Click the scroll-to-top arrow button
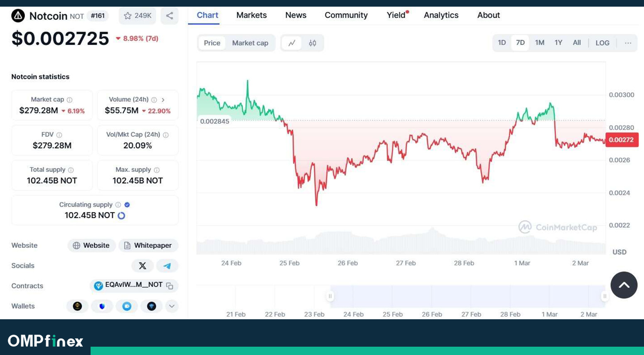This screenshot has height=355, width=644. click(x=624, y=285)
